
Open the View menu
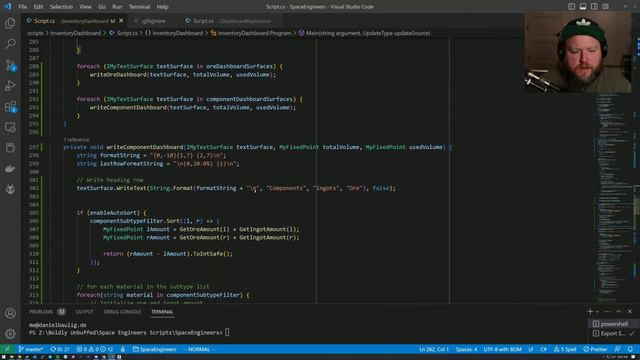[85, 7]
